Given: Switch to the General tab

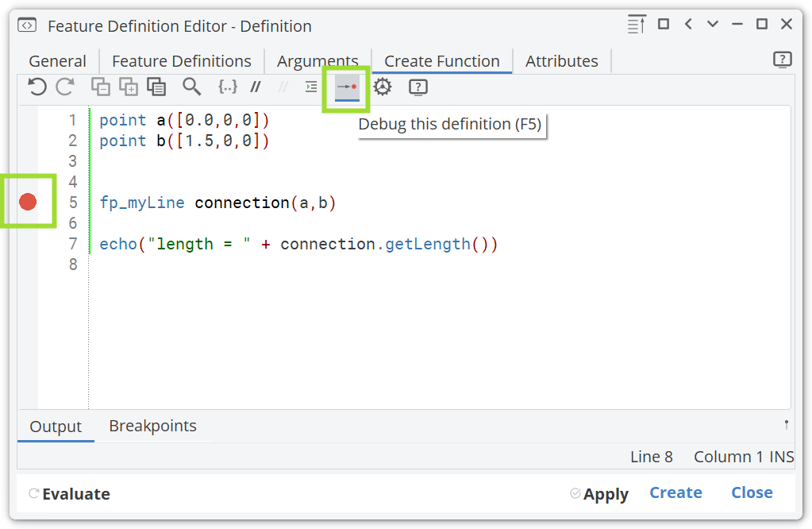Looking at the screenshot, I should 57,61.
